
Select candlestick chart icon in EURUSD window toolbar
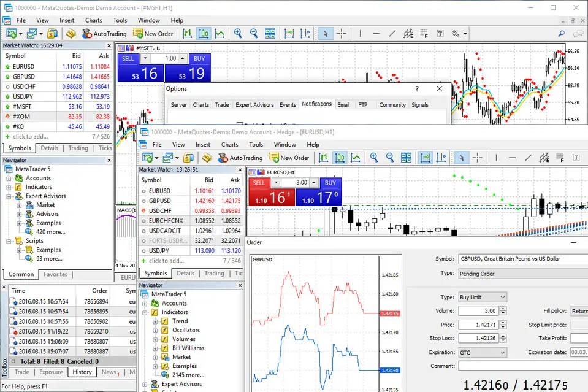point(340,158)
